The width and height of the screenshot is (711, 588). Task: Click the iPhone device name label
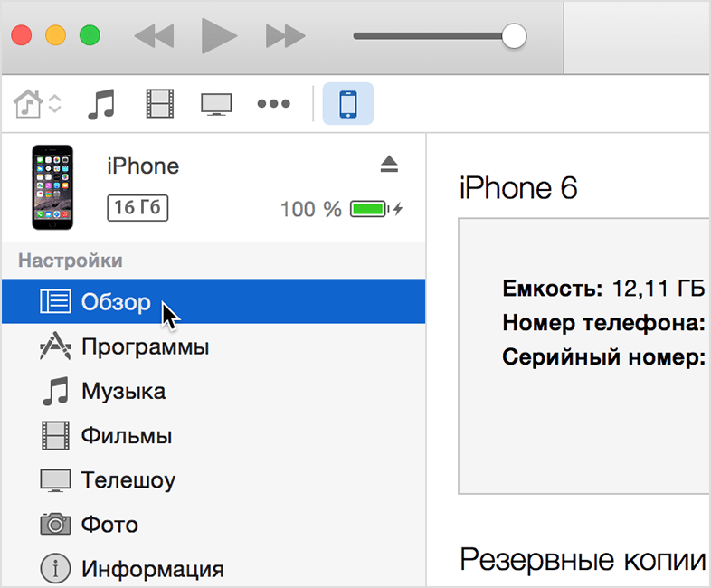click(x=143, y=166)
